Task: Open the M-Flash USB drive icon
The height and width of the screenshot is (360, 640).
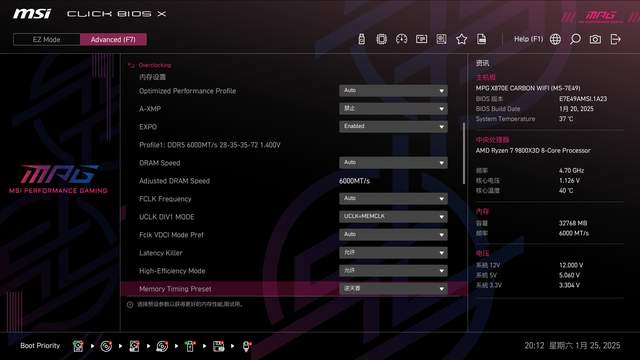Action: (x=361, y=39)
